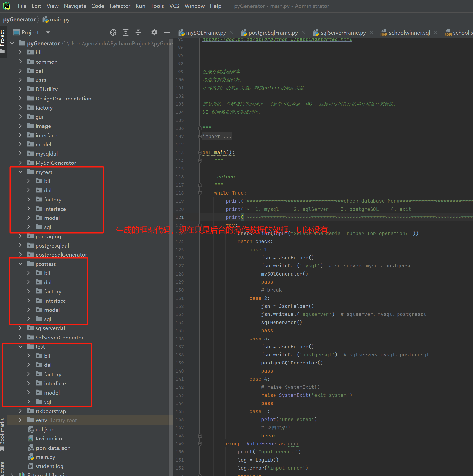The image size is (473, 476).
Task: Close the schoolwinner.sql tab
Action: click(x=435, y=33)
